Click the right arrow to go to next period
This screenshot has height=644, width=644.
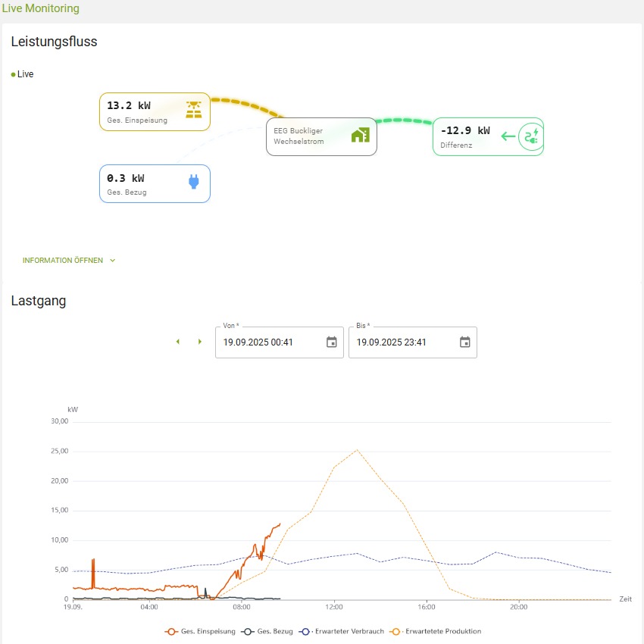tap(199, 342)
